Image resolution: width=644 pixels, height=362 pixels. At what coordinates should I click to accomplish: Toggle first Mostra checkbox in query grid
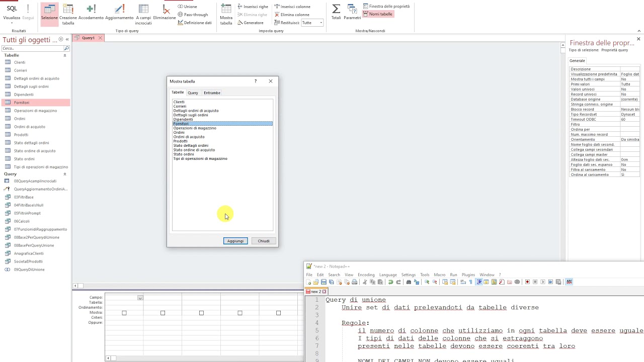pyautogui.click(x=124, y=313)
